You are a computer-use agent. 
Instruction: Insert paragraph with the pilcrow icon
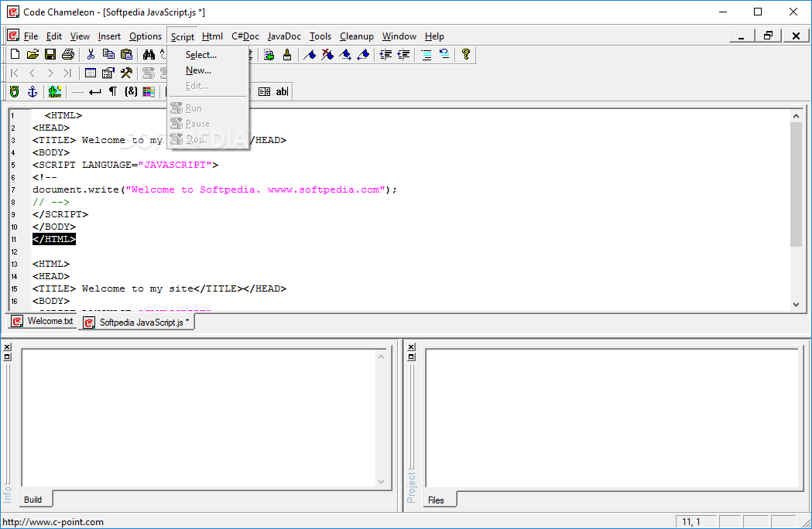[113, 91]
